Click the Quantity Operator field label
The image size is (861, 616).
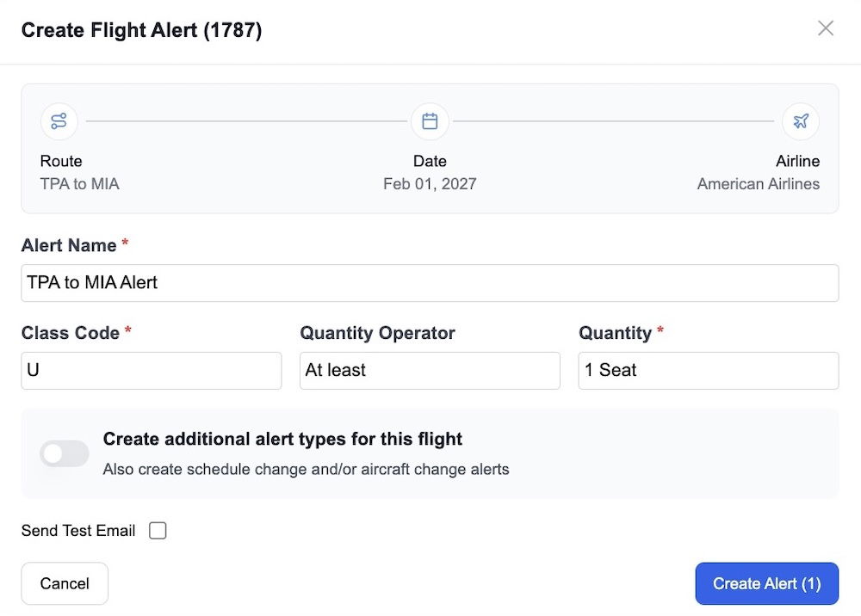(x=377, y=333)
